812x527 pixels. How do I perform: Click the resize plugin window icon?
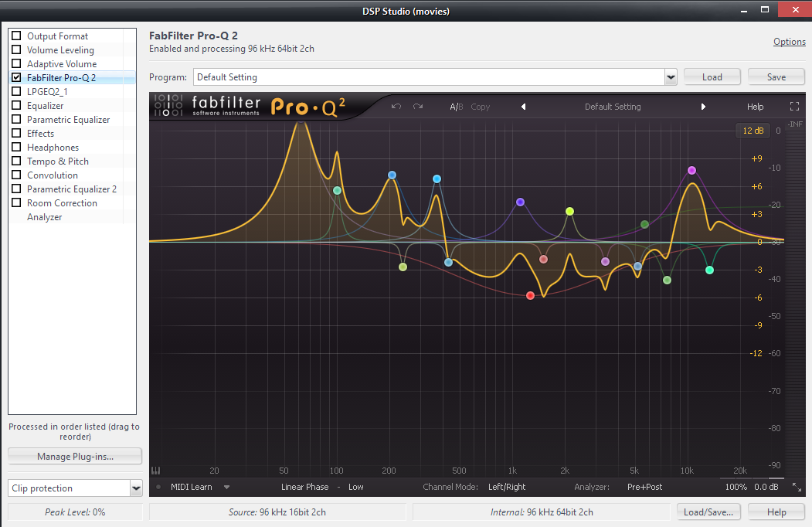point(797,487)
